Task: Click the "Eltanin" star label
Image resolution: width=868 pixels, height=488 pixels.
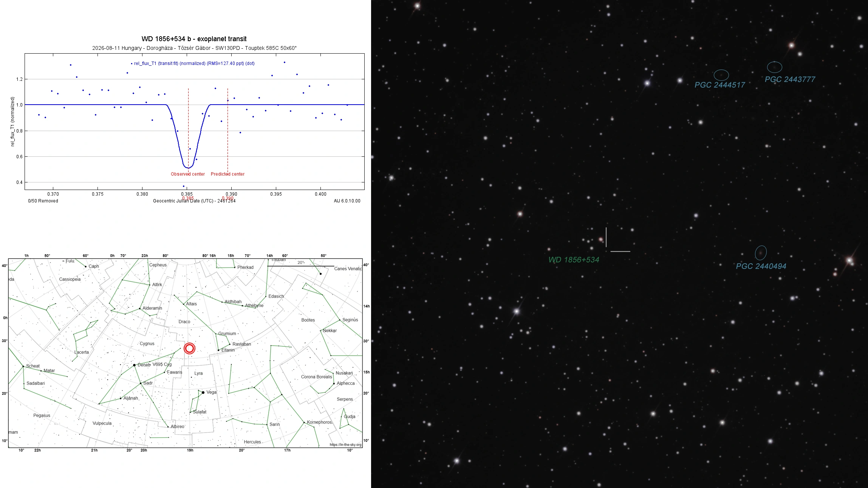Action: 228,350
